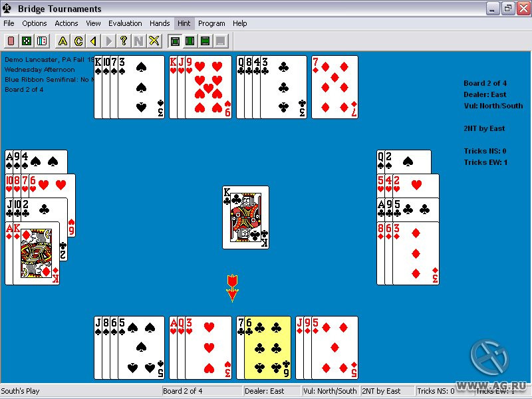
Task: Click East's ace of clubs
Action: click(x=380, y=209)
